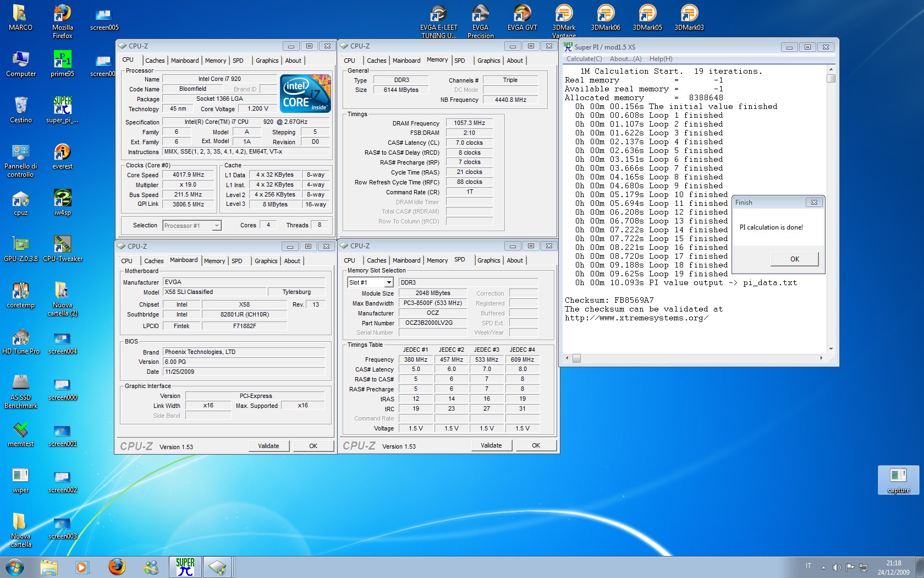
Task: Open Graphics tab in Memory CPU-Z window
Action: point(488,61)
